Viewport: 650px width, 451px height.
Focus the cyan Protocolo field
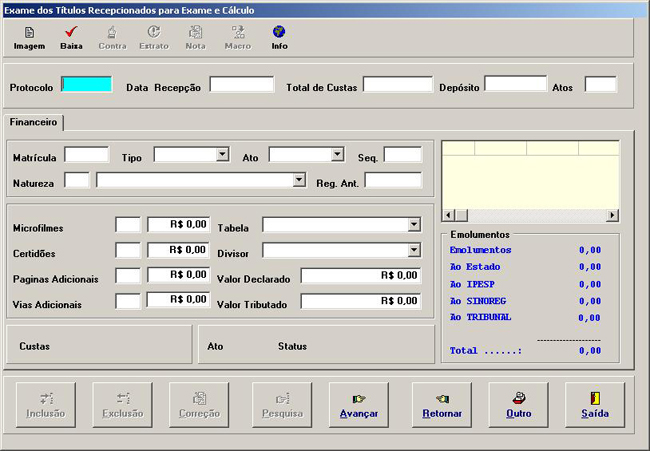click(87, 84)
